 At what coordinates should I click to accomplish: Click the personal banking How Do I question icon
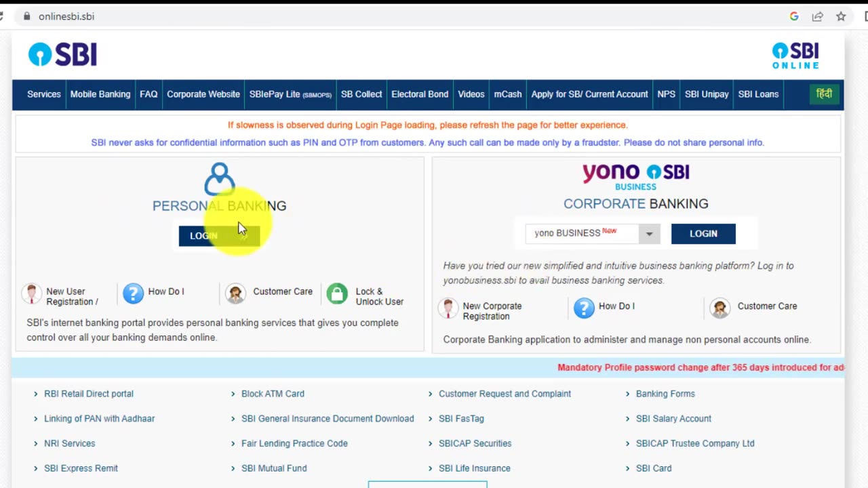point(133,293)
